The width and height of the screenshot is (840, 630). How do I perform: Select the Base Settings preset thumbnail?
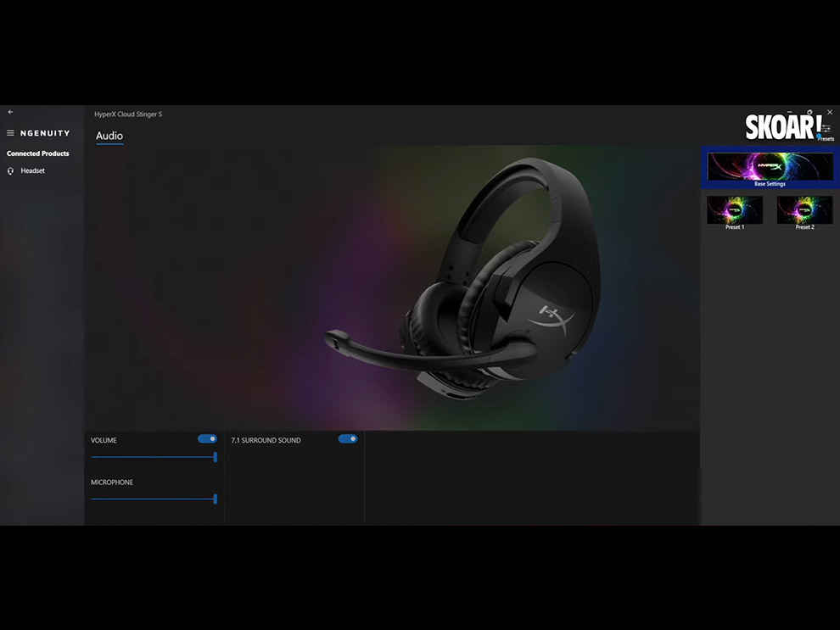(x=770, y=168)
